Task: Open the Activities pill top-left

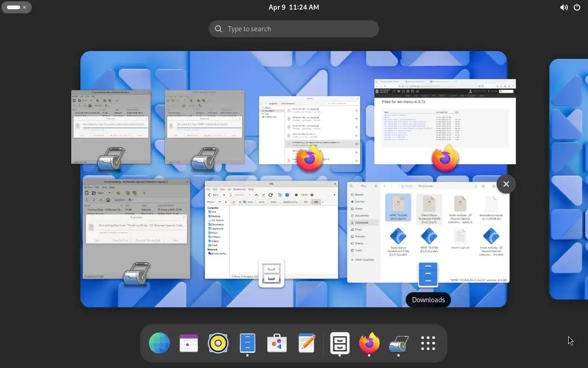Action: (x=17, y=7)
